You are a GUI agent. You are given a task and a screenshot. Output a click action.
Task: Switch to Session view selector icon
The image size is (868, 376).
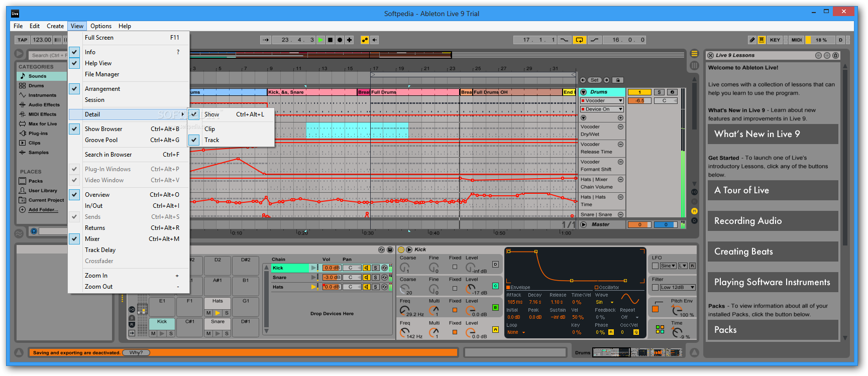(x=694, y=65)
